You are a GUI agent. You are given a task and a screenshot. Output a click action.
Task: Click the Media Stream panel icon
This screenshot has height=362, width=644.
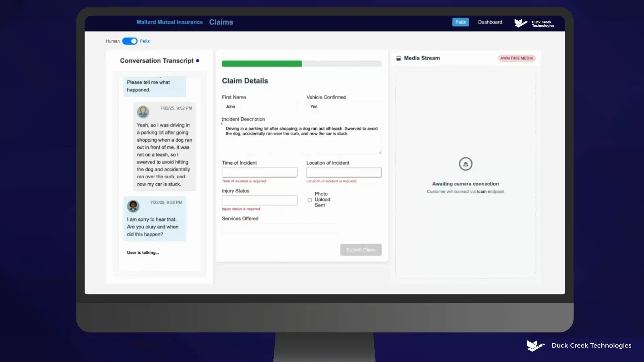point(398,58)
